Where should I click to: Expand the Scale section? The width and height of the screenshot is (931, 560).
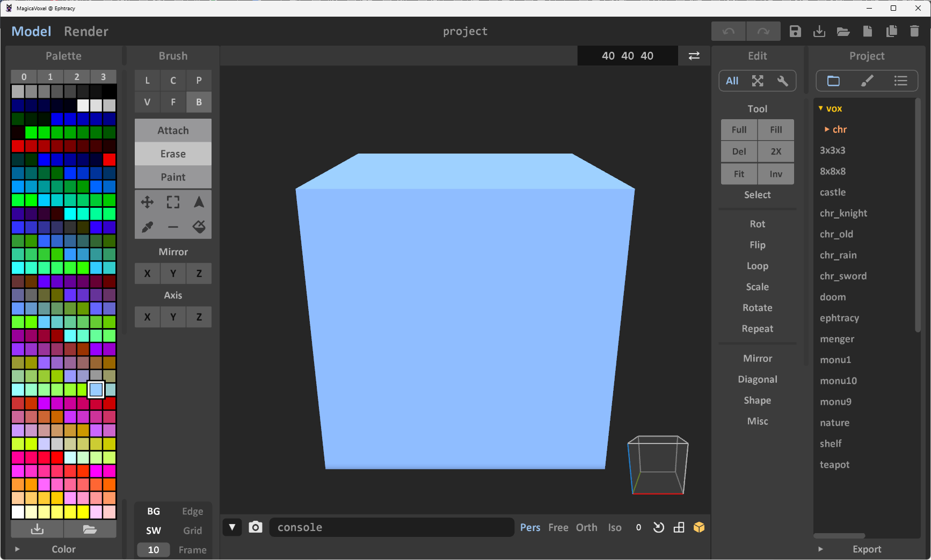coord(757,287)
